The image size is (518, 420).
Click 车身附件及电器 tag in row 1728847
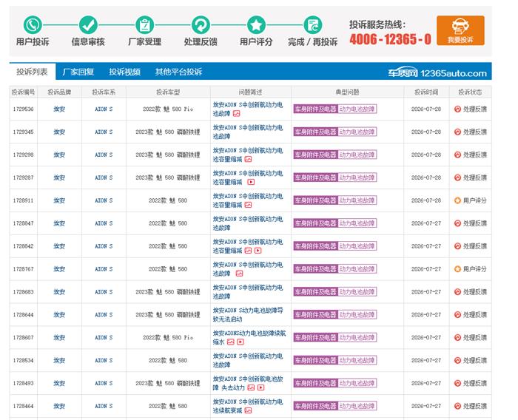click(x=315, y=223)
